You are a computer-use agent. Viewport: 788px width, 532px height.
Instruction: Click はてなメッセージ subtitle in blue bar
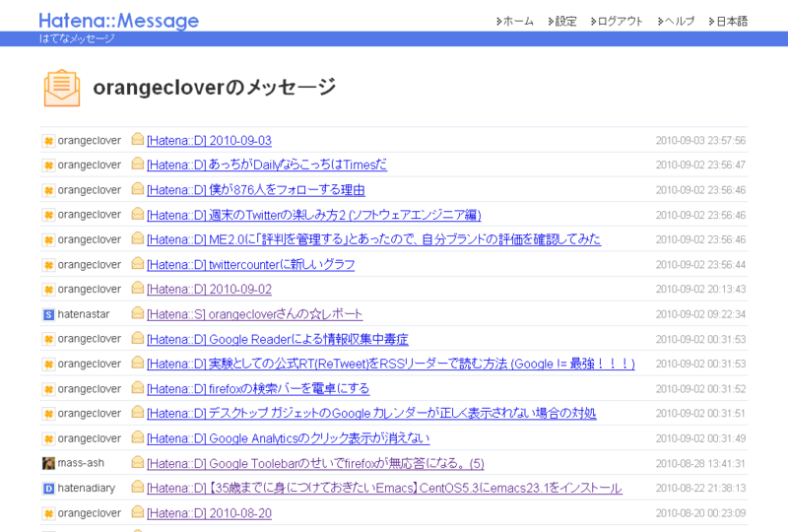click(77, 38)
